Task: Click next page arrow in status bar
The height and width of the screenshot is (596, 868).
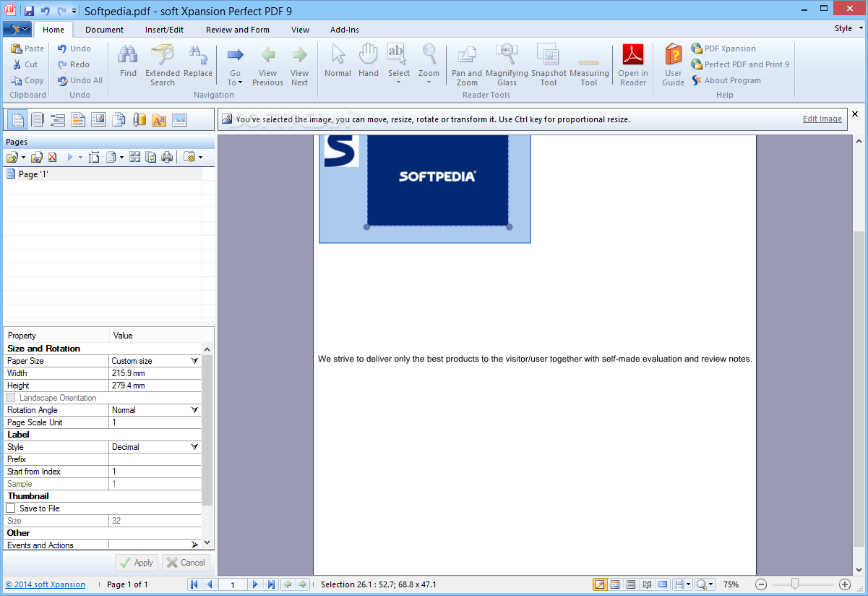Action: pos(255,584)
